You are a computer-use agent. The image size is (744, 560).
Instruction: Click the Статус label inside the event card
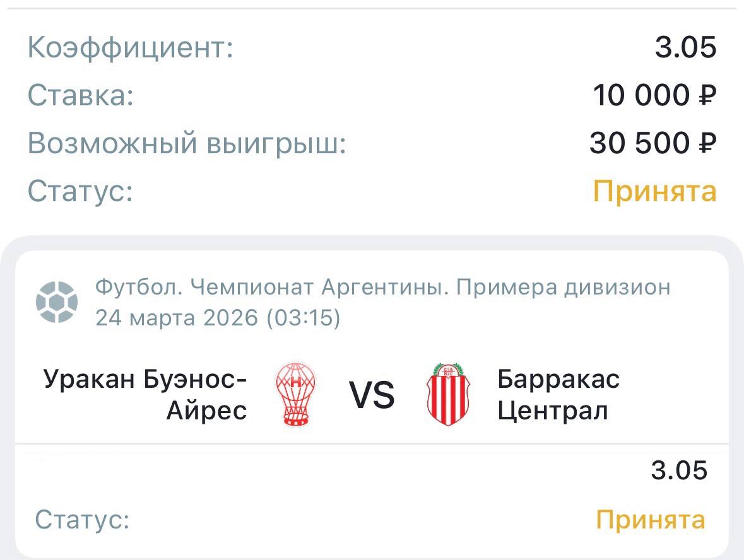tap(82, 520)
